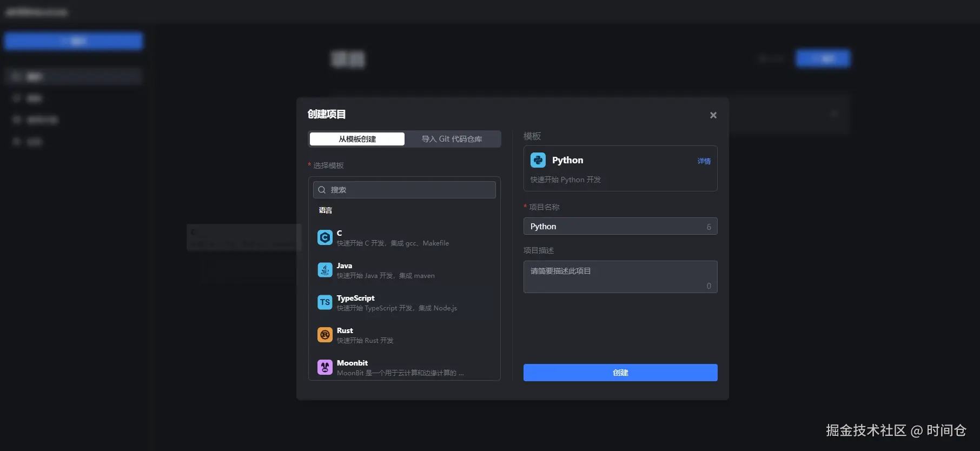Click the blue 创建 button

620,373
